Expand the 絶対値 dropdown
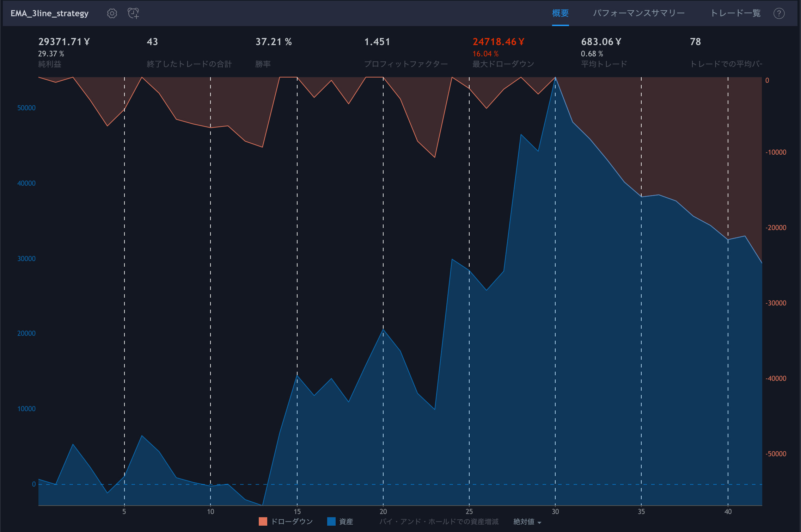This screenshot has height=532, width=801. (527, 521)
